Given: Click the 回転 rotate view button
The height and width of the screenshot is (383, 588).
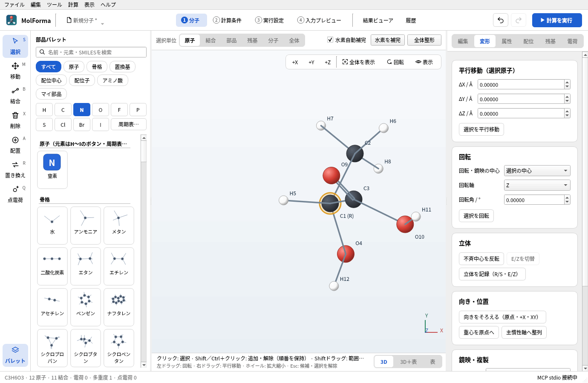Looking at the screenshot, I should point(395,62).
